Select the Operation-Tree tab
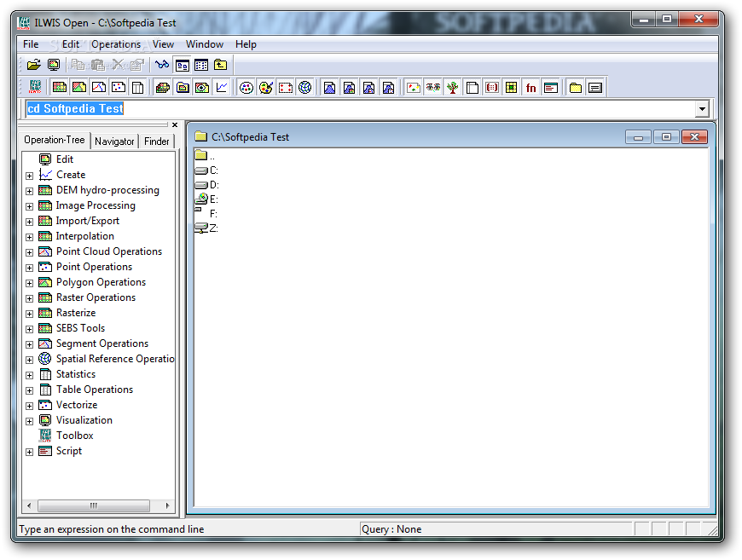Screen dimensions: 742x560 [55, 140]
